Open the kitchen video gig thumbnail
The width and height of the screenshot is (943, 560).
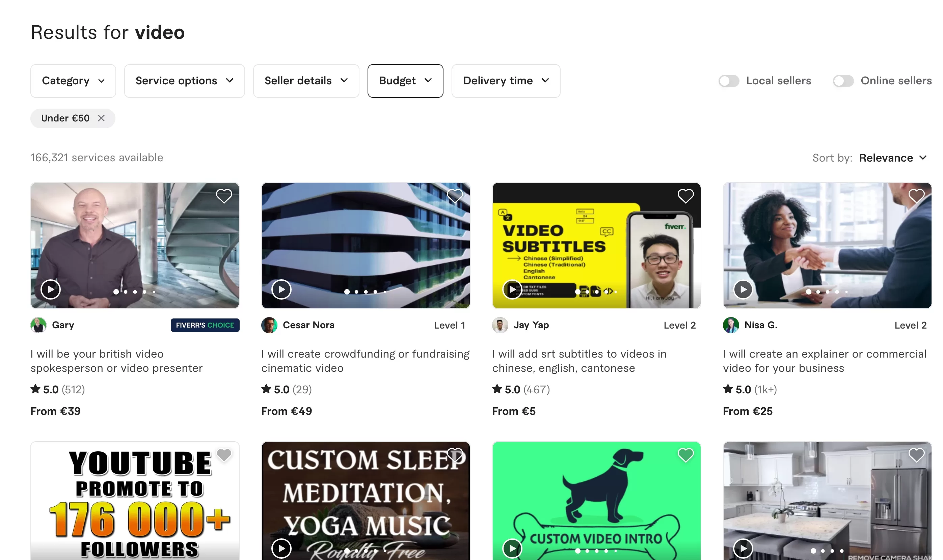827,501
